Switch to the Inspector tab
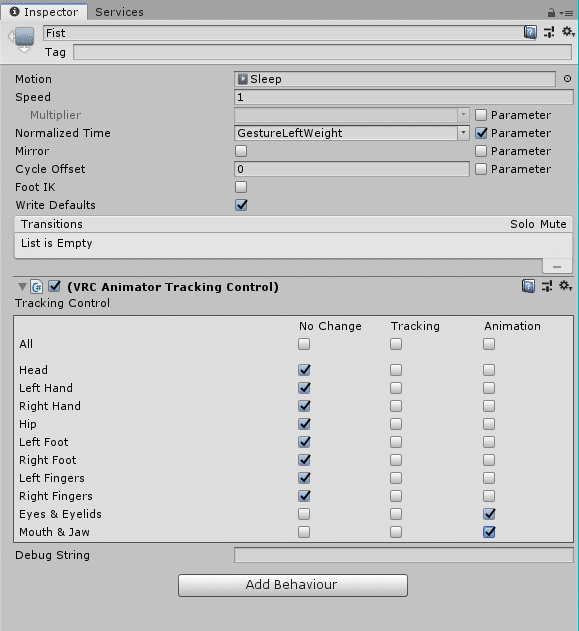579x631 pixels. [x=44, y=12]
